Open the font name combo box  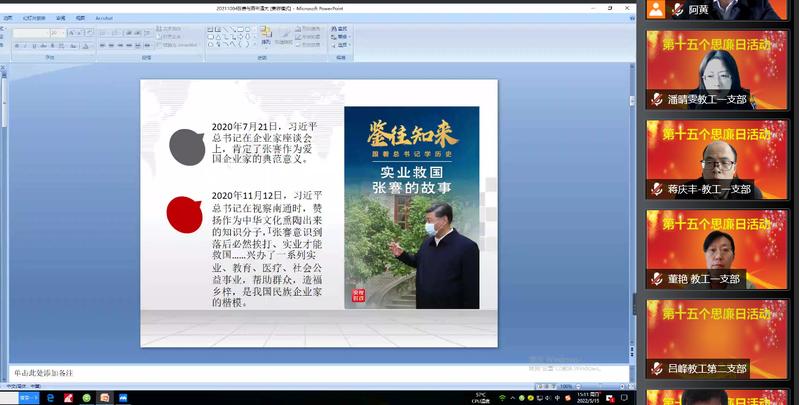31,33
